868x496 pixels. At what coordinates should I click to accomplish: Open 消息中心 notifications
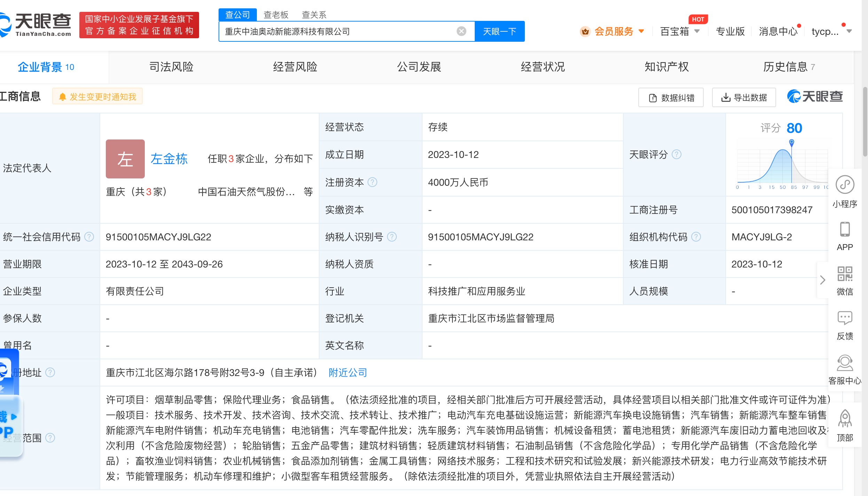click(778, 31)
